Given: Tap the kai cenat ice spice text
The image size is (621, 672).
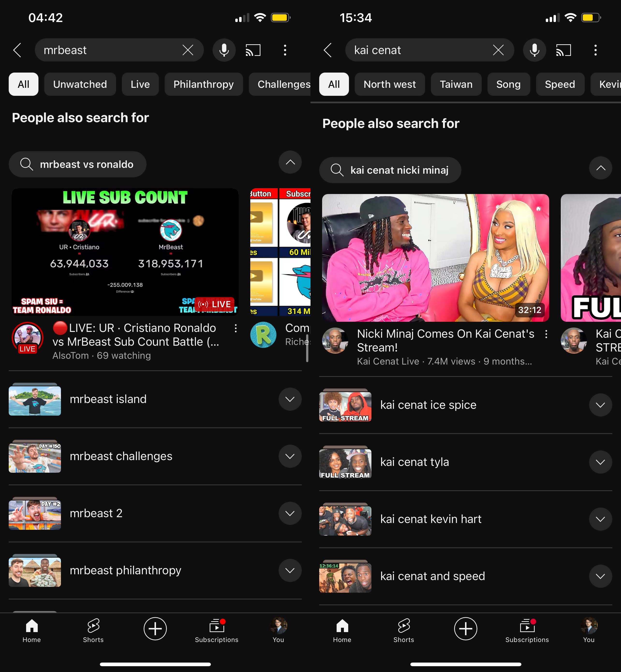Looking at the screenshot, I should [x=429, y=405].
